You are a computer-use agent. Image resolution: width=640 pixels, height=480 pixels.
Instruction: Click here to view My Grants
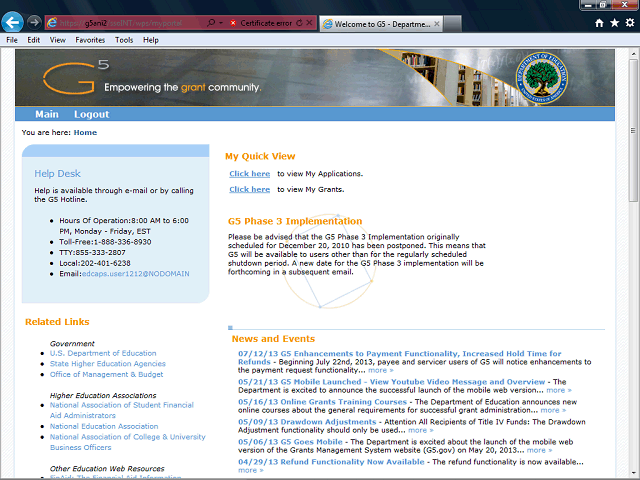point(249,189)
